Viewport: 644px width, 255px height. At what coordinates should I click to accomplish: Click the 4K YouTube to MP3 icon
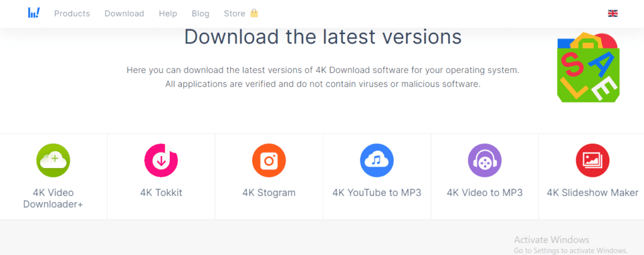point(377,161)
